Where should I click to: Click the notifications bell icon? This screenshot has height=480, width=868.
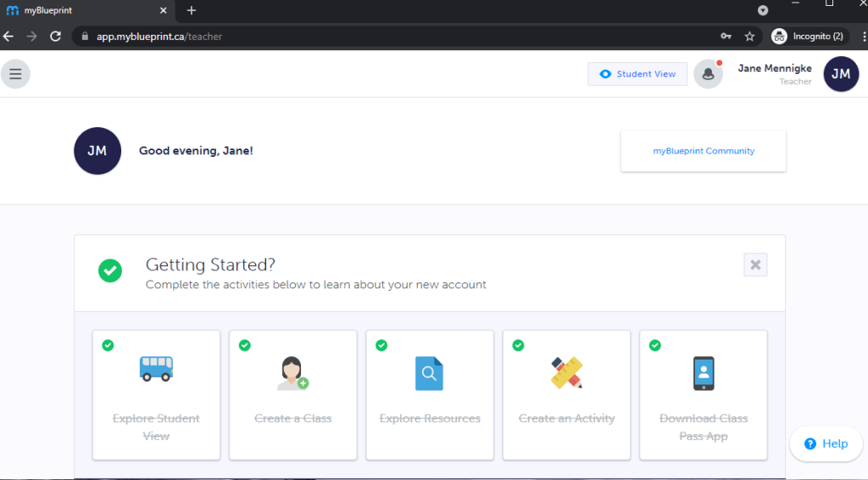point(708,74)
